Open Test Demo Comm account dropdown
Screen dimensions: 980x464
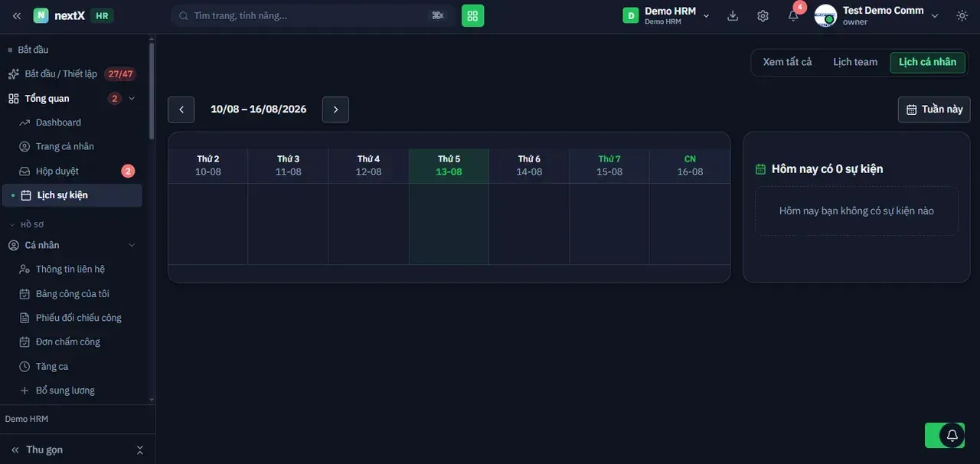click(x=935, y=16)
